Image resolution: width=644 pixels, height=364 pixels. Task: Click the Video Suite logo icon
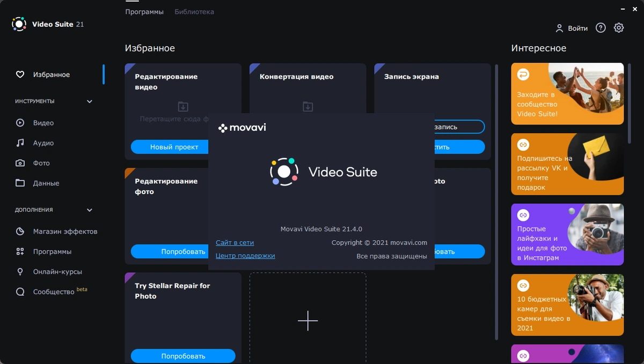(19, 24)
